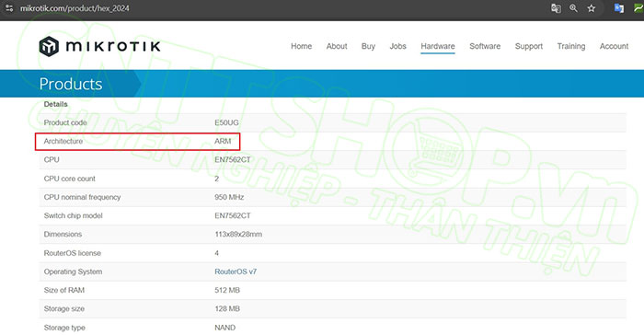Click the Dimensions label
This screenshot has height=335, width=644.
[63, 234]
